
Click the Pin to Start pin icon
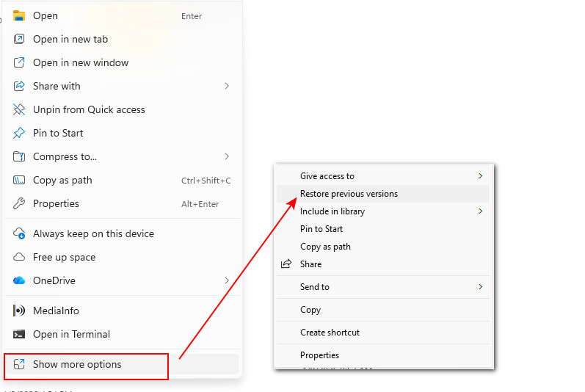19,133
